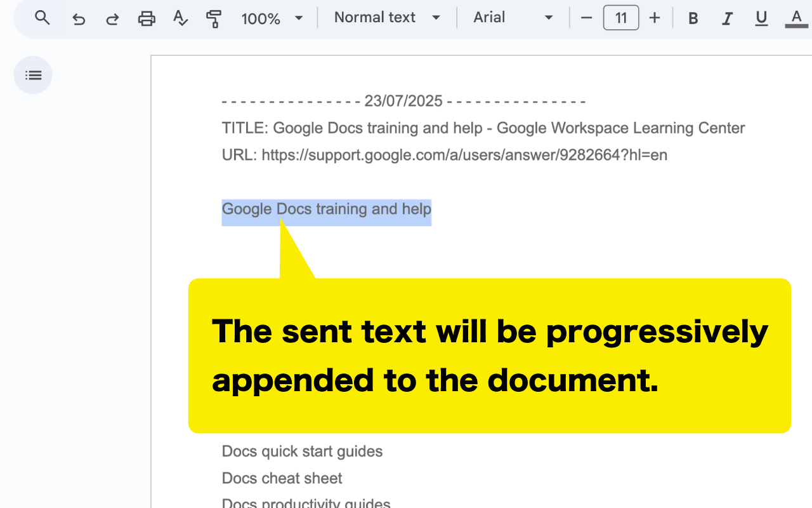Open the text color picker
This screenshot has height=508, width=812.
(x=796, y=18)
